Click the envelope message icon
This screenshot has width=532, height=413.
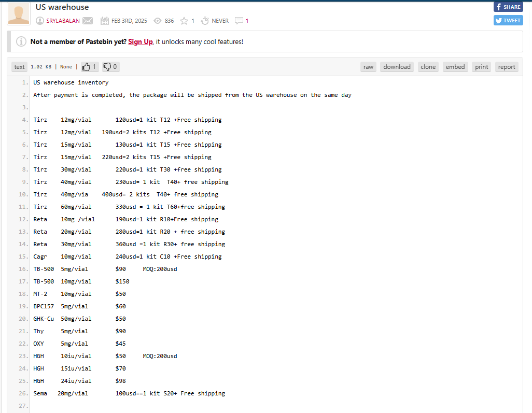tap(88, 21)
